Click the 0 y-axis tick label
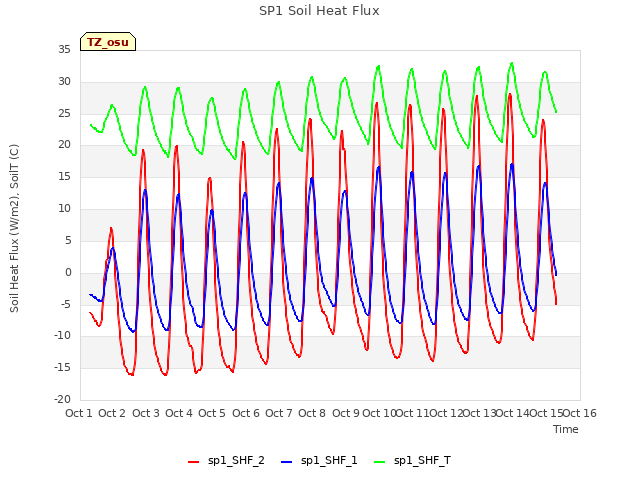 pyautogui.click(x=68, y=272)
